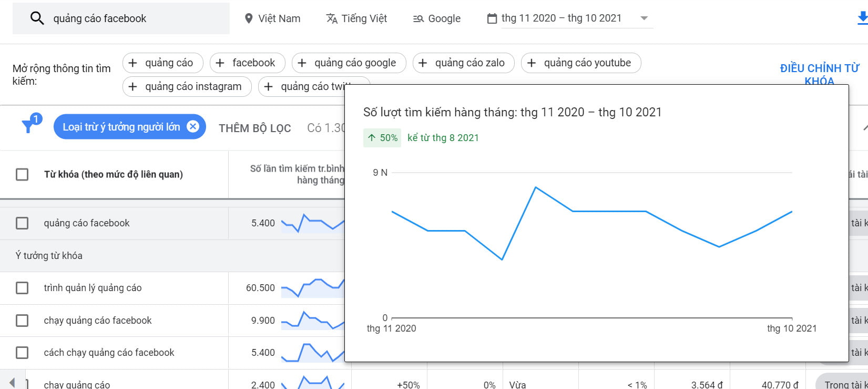Click trend sparkline for 'trình quản lý quảng cáo'

(x=312, y=288)
